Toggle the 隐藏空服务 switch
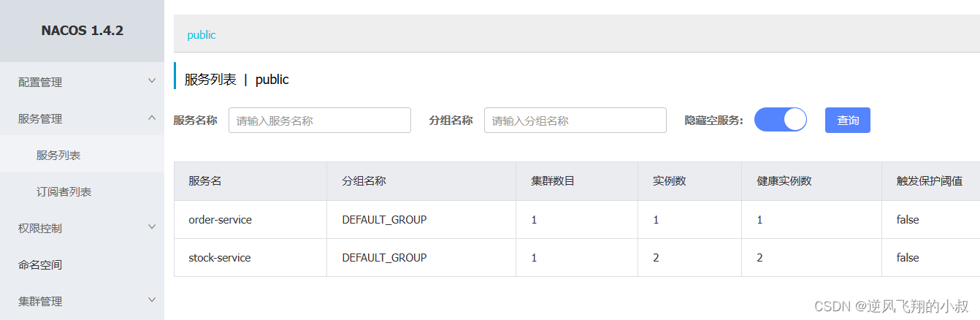Image resolution: width=980 pixels, height=320 pixels. click(x=780, y=120)
